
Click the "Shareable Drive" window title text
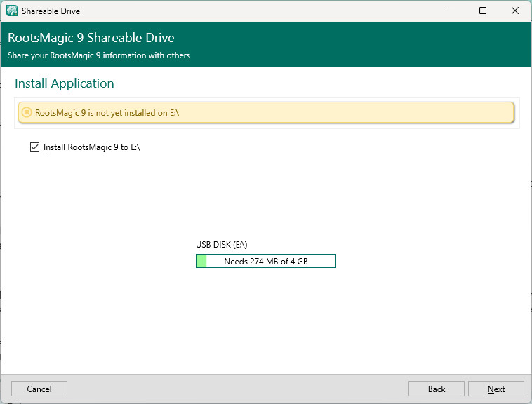(x=51, y=11)
